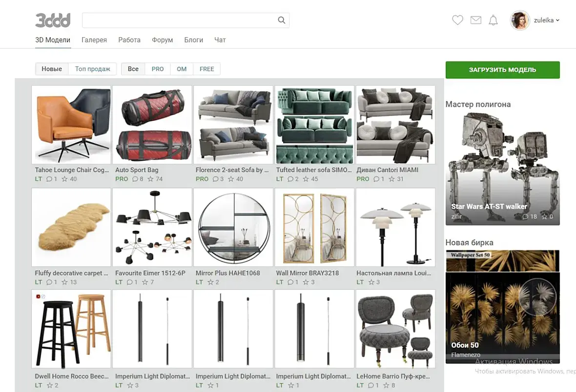Click the 3ddd logo

tap(53, 20)
